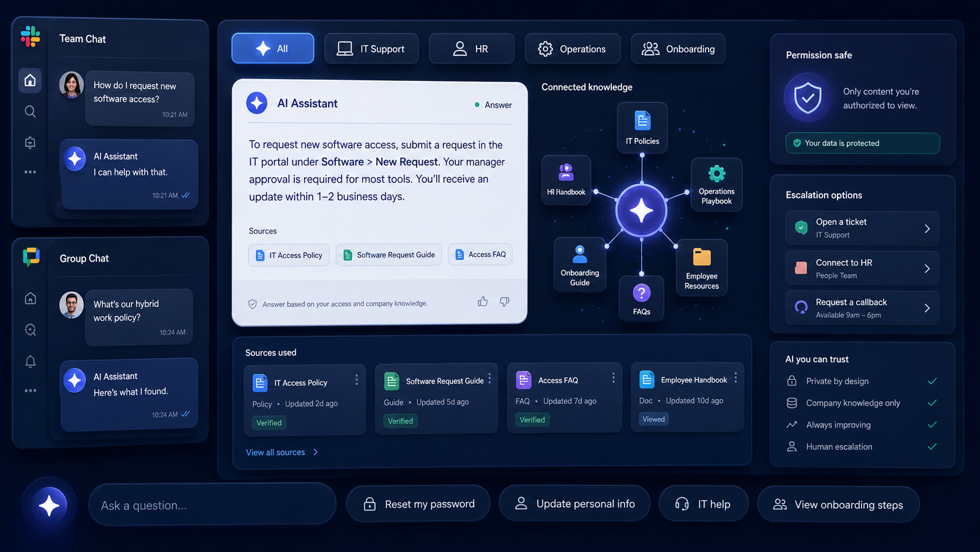This screenshot has height=552, width=980.
Task: Open the Software Request Guide card's more options
Action: click(x=489, y=379)
